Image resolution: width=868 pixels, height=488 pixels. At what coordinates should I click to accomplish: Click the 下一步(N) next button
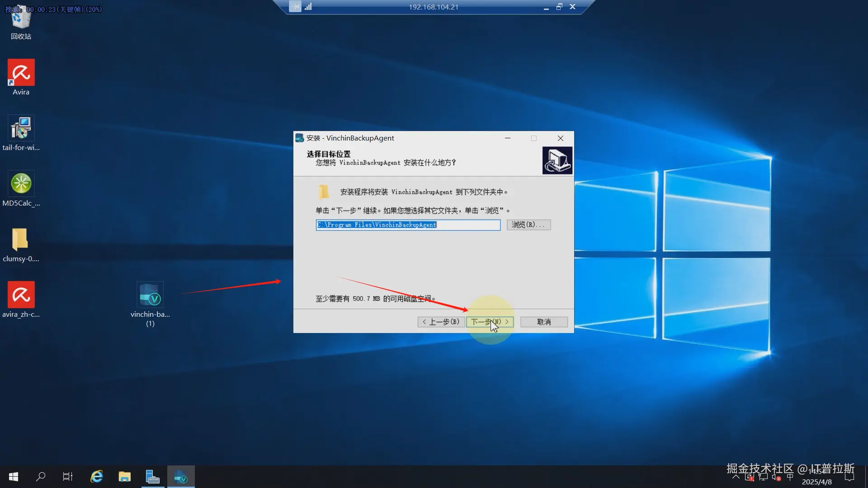point(490,322)
